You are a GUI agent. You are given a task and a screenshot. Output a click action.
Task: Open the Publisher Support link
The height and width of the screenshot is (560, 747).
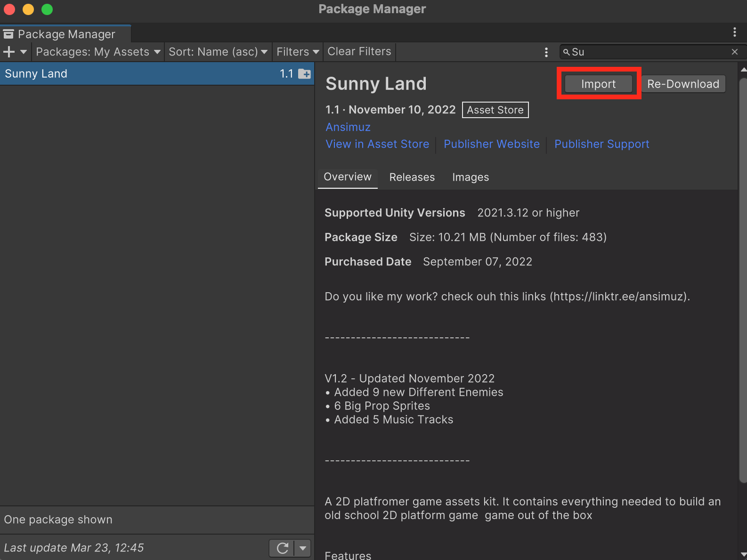coord(602,144)
